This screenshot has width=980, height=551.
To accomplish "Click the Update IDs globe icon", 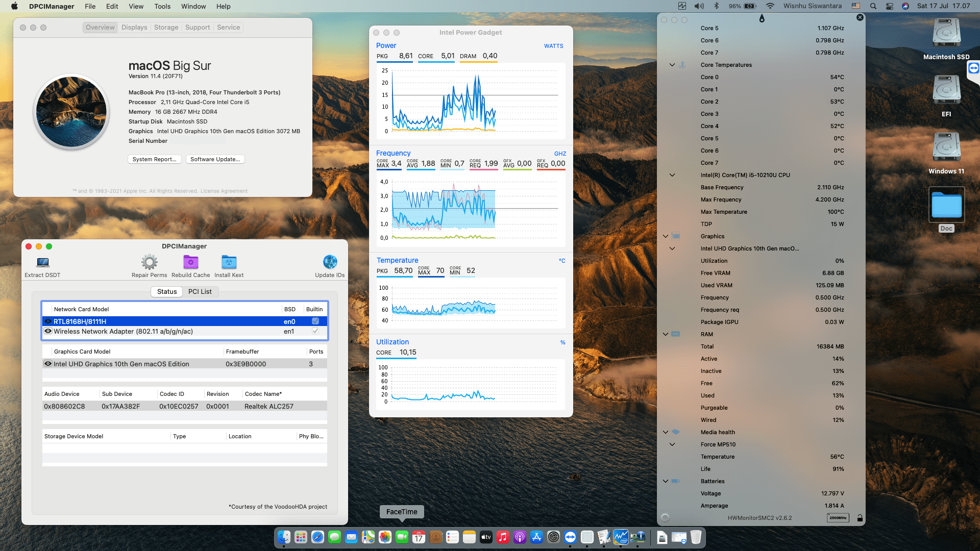I will coord(330,262).
